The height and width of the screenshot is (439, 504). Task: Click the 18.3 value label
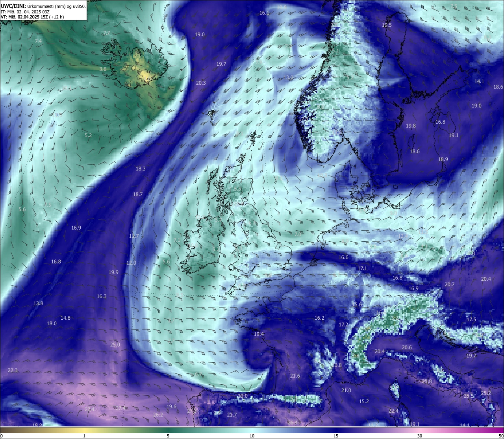point(141,169)
